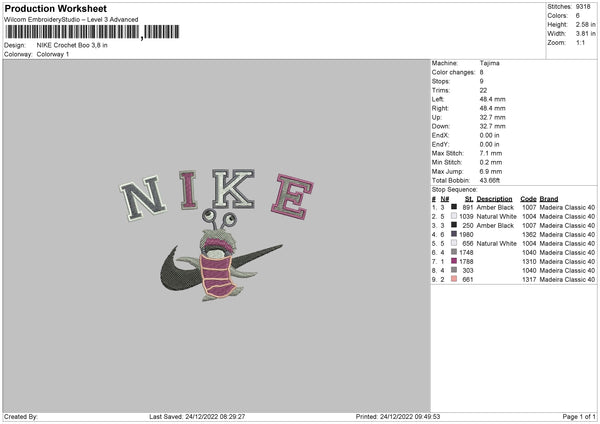Image resolution: width=600 pixels, height=424 pixels.
Task: Click 'Madeira Classic 40' in stop row 8
Action: click(x=567, y=271)
